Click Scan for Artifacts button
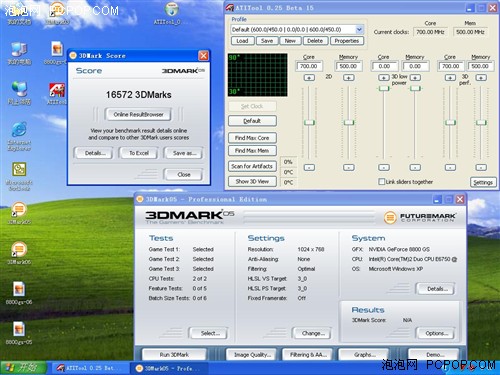The width and height of the screenshot is (500, 375). pyautogui.click(x=252, y=166)
